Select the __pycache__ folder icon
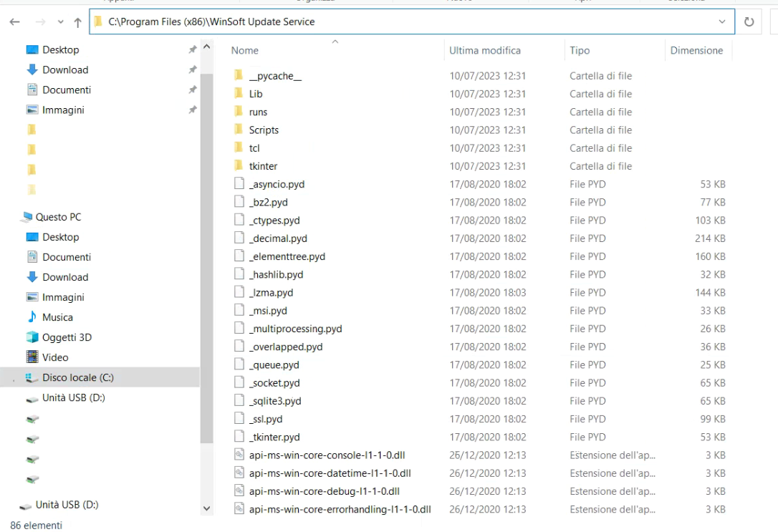Viewport: 778px width, 532px height. point(239,75)
